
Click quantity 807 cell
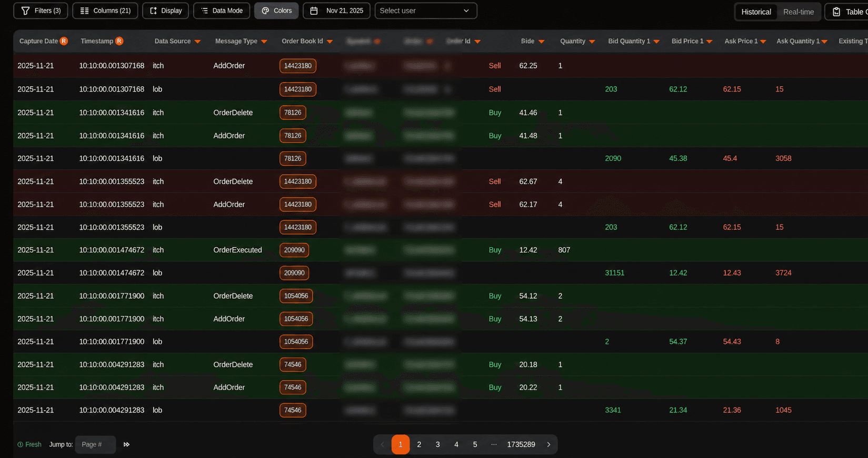coord(564,250)
